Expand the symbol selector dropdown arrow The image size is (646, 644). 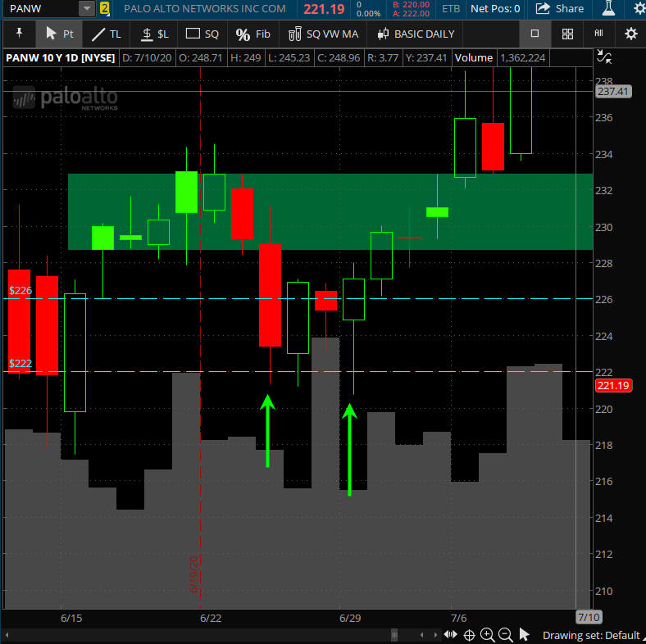(x=87, y=9)
